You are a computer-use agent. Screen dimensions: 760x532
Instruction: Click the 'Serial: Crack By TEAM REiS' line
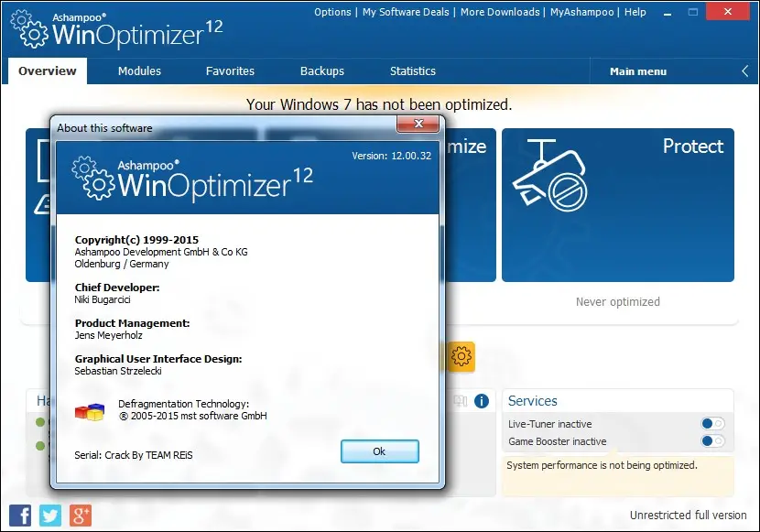click(x=134, y=455)
